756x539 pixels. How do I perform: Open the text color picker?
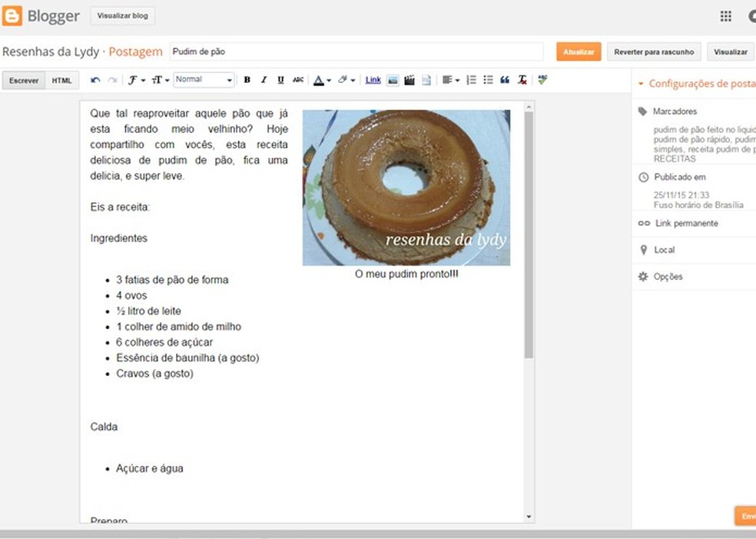click(x=322, y=80)
